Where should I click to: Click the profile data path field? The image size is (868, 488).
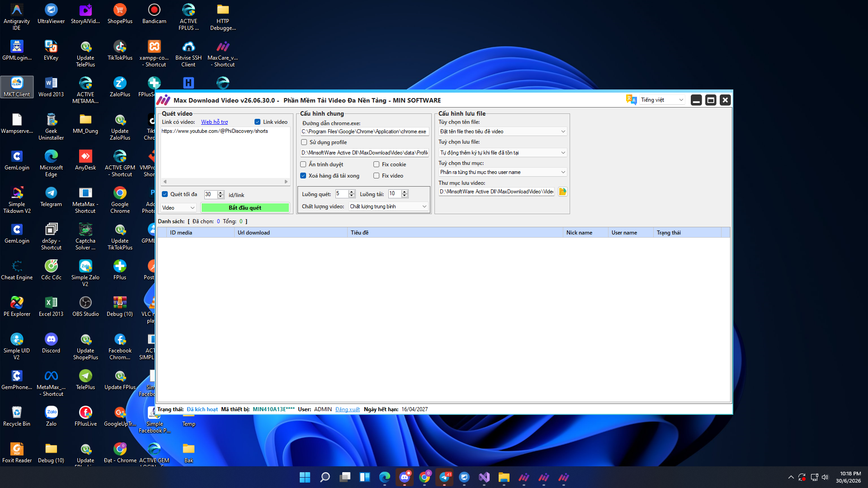tap(364, 153)
